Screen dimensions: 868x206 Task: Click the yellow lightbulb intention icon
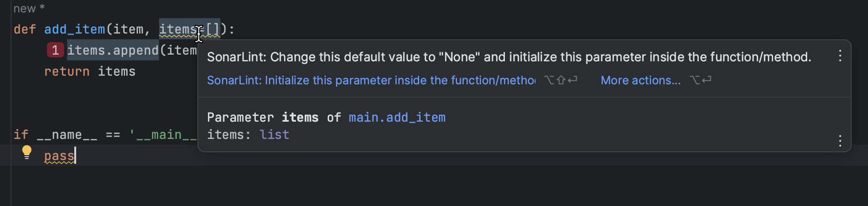[27, 152]
